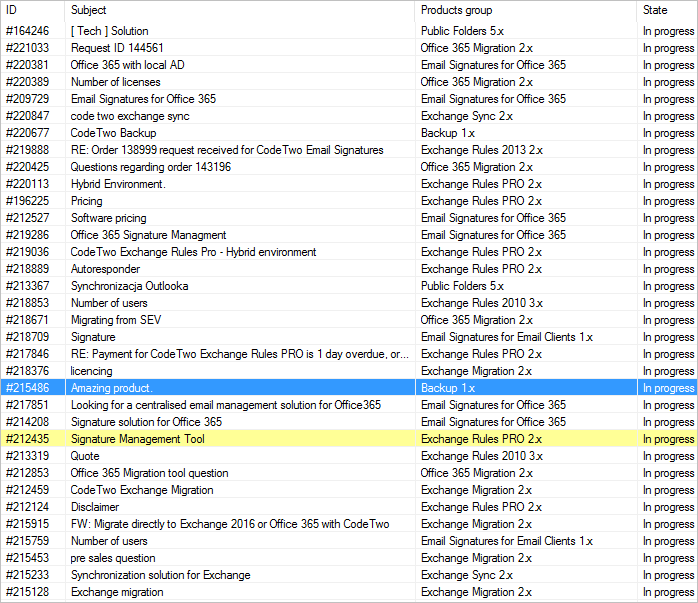Click the 'Exchange migration' subject
The height and width of the screenshot is (603, 698).
[117, 592]
